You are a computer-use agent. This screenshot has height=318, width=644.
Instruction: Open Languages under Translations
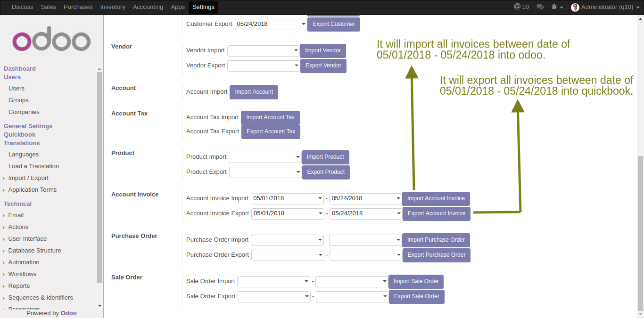pyautogui.click(x=24, y=155)
